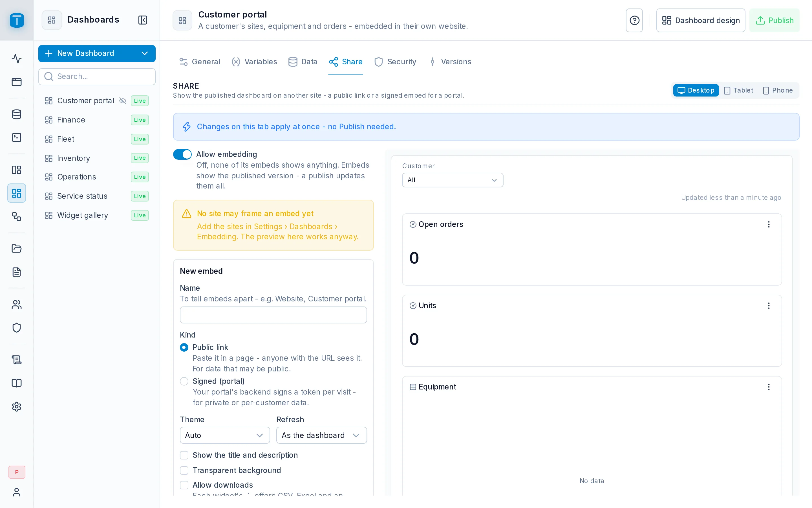Open the Service status dashboard
The height and width of the screenshot is (508, 812).
[97, 196]
